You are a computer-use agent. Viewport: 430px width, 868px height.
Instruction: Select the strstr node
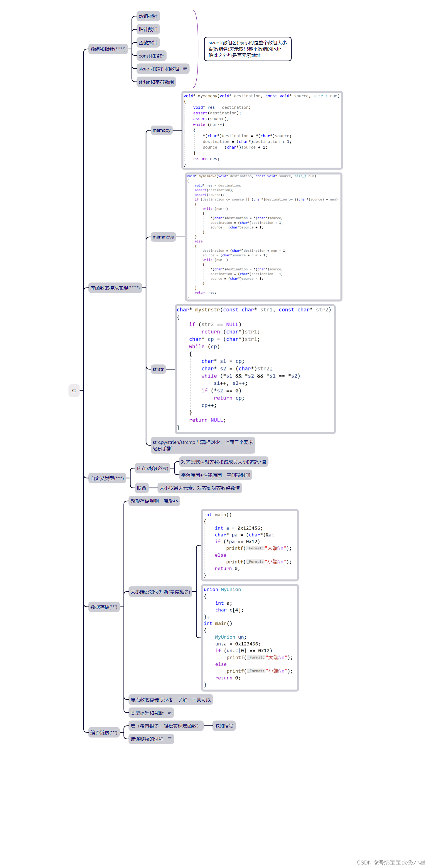click(158, 369)
